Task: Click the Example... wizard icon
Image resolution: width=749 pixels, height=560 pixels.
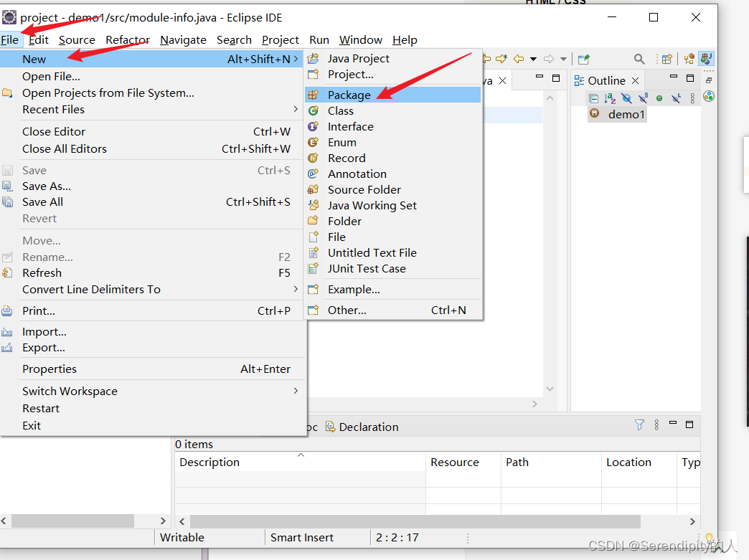Action: click(314, 289)
